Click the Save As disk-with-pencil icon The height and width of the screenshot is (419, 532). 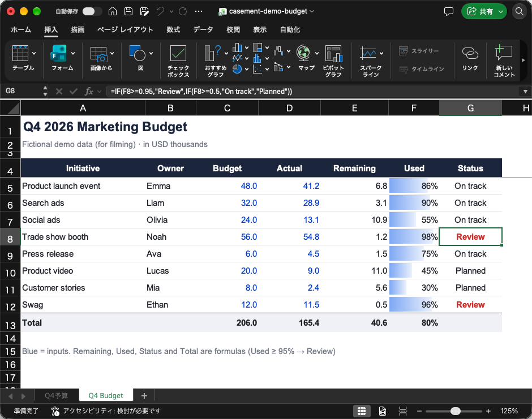click(144, 11)
